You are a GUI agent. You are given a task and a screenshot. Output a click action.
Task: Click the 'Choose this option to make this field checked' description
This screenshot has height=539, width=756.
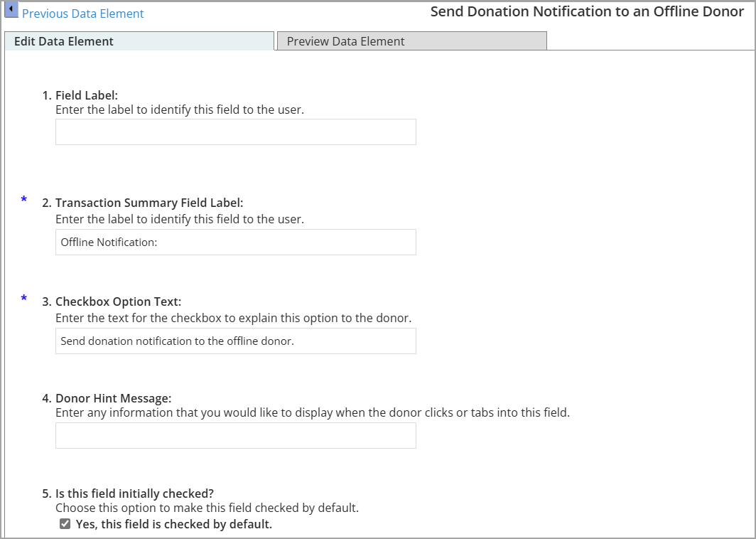(207, 508)
